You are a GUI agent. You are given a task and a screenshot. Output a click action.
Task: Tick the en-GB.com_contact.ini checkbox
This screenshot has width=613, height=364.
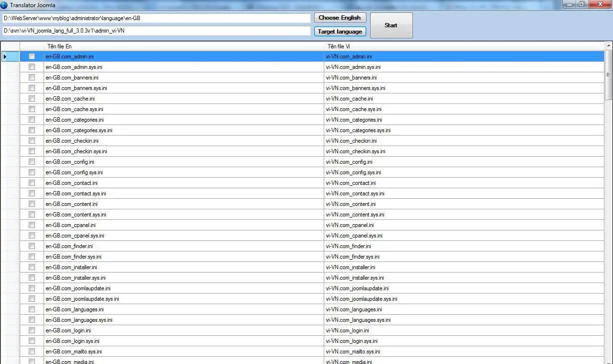coord(32,183)
